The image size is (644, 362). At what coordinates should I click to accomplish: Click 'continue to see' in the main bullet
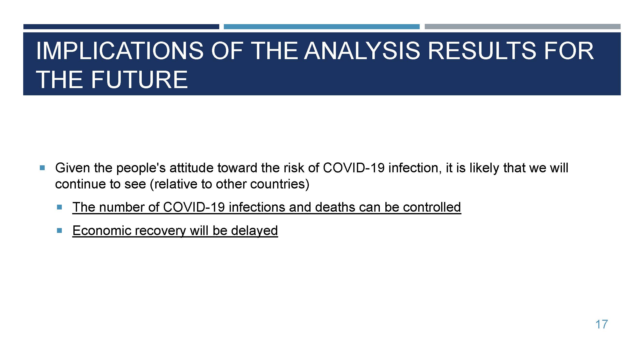coord(100,184)
